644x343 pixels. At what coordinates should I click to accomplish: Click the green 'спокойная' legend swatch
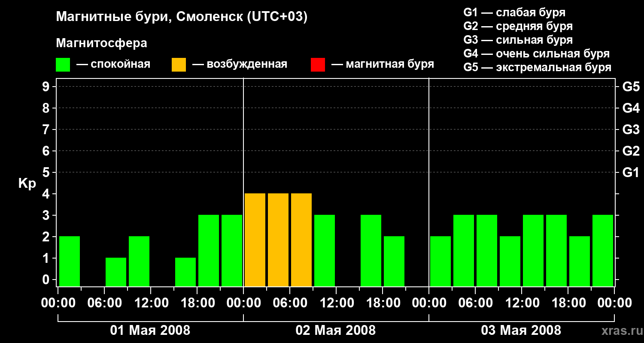click(63, 65)
